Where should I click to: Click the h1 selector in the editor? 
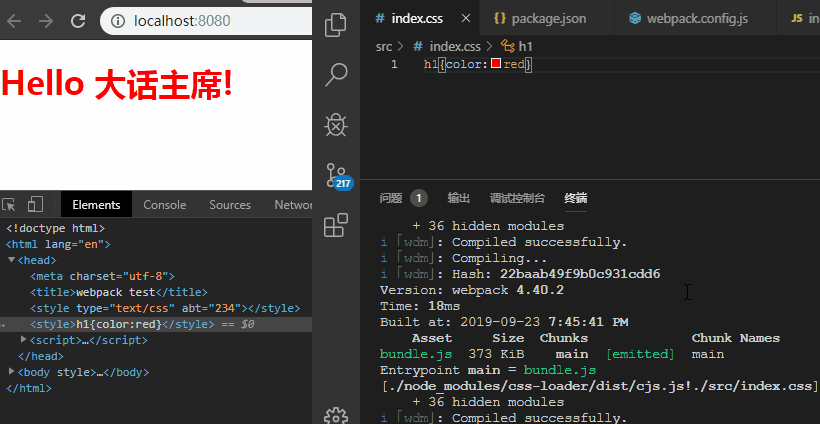[430, 64]
